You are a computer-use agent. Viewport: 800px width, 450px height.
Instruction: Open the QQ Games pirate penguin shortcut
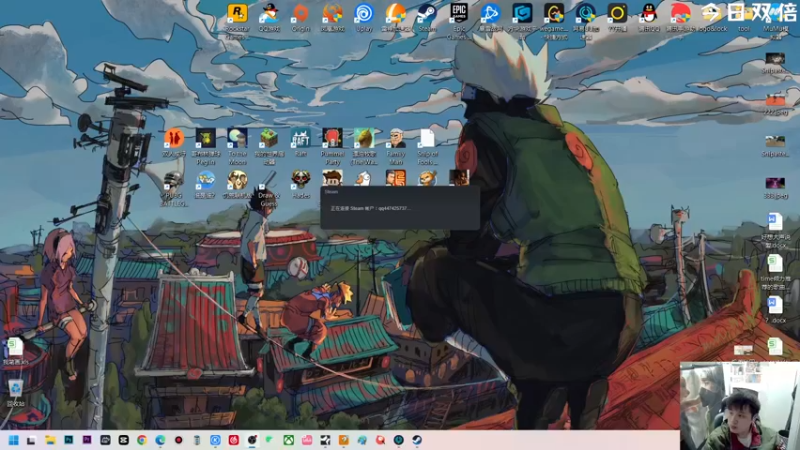269,14
